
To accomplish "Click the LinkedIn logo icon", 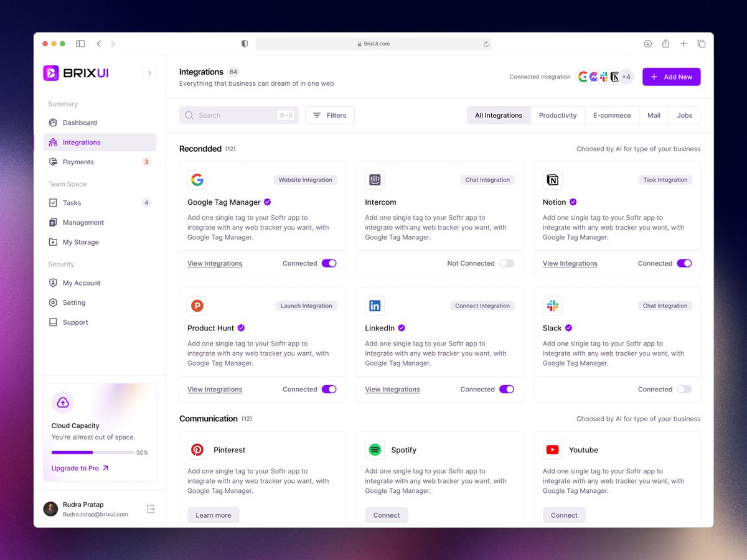I will tap(375, 306).
